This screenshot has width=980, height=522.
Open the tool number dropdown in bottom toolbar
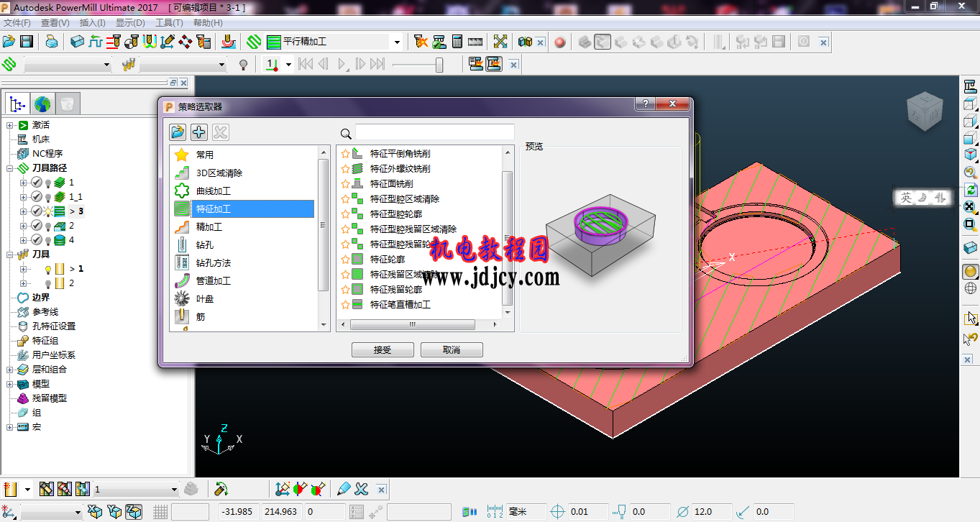173,490
